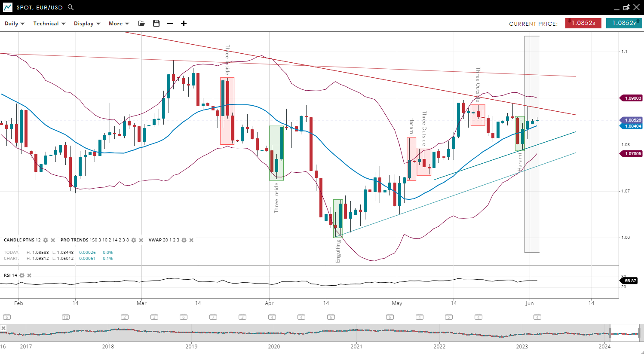Screen dimensions: 644x354
Task: Remove the RSI 14 indicator panel
Action: 29,275
